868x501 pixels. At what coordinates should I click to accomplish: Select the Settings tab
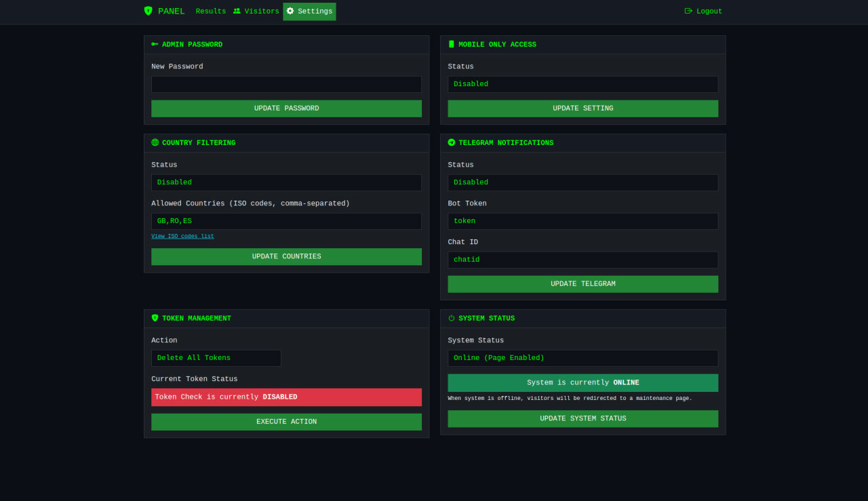coord(309,12)
